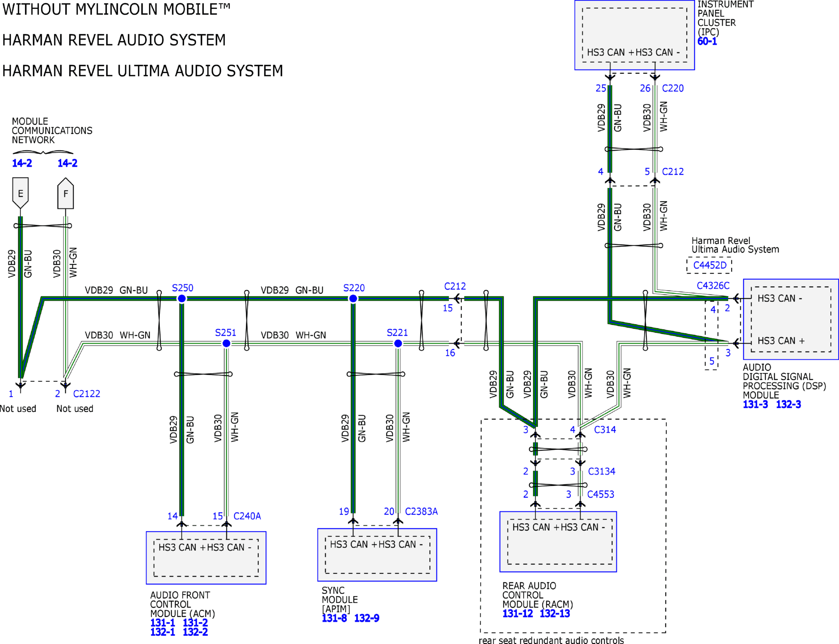Image resolution: width=839 pixels, height=644 pixels.
Task: Click connector label C2383A
Action: 421,511
